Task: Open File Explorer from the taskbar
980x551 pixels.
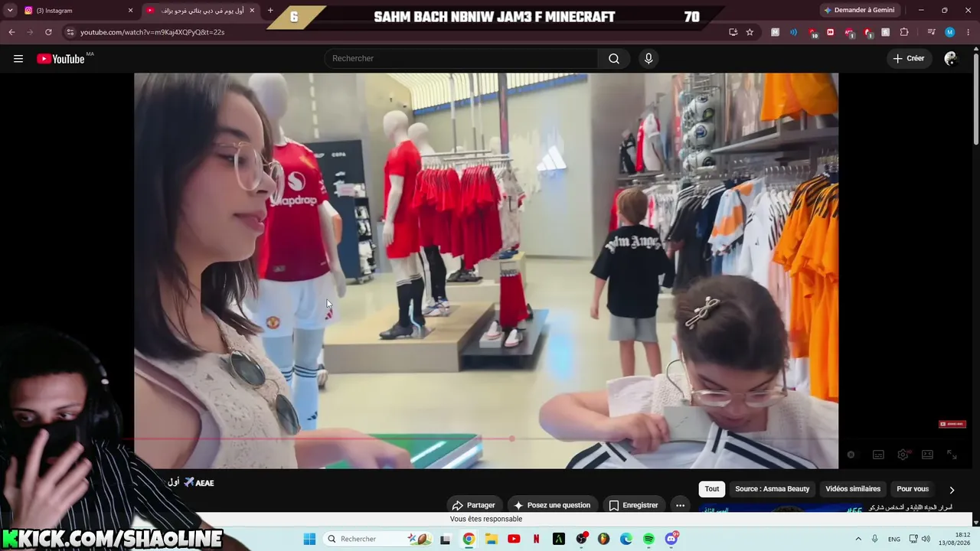Action: 491,539
